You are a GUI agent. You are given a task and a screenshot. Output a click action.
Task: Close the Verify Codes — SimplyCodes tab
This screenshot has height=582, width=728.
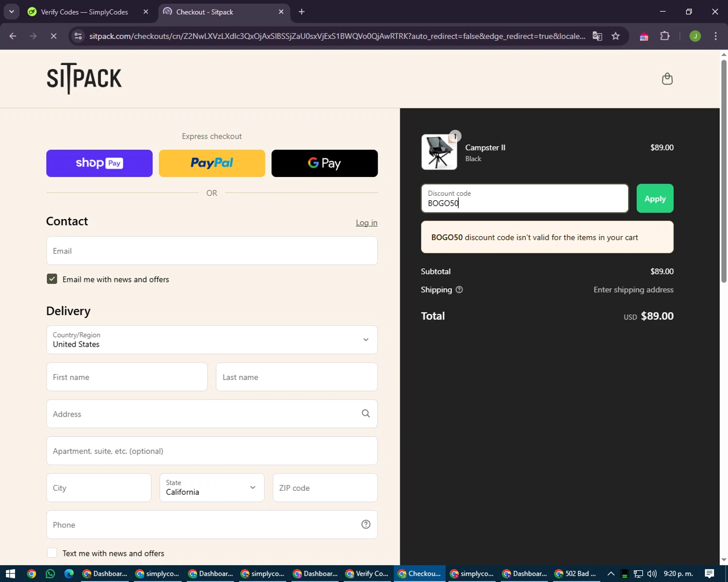click(x=146, y=12)
